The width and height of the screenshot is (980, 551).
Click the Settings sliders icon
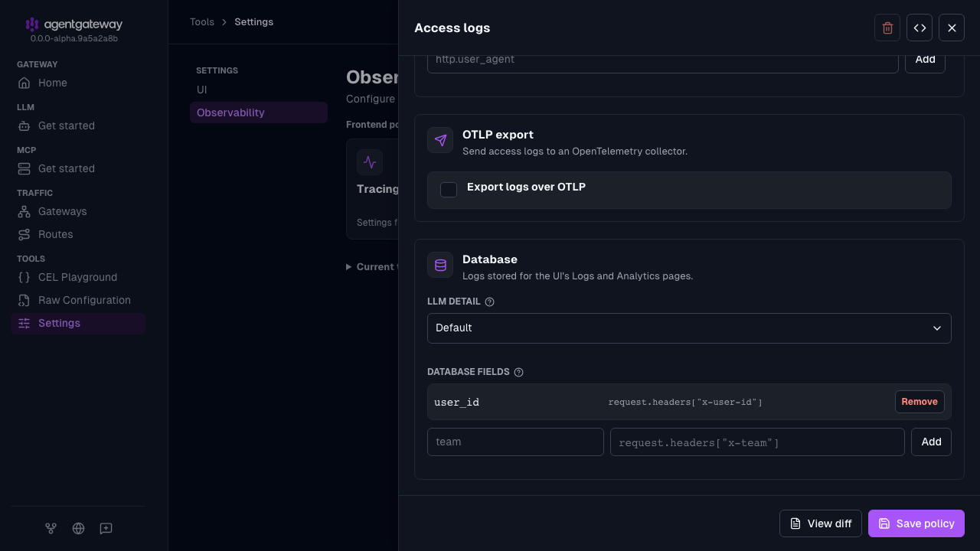click(24, 323)
